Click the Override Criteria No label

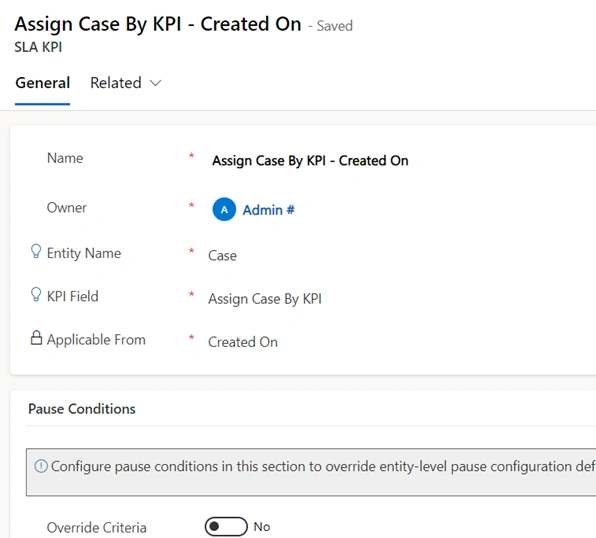tap(262, 527)
